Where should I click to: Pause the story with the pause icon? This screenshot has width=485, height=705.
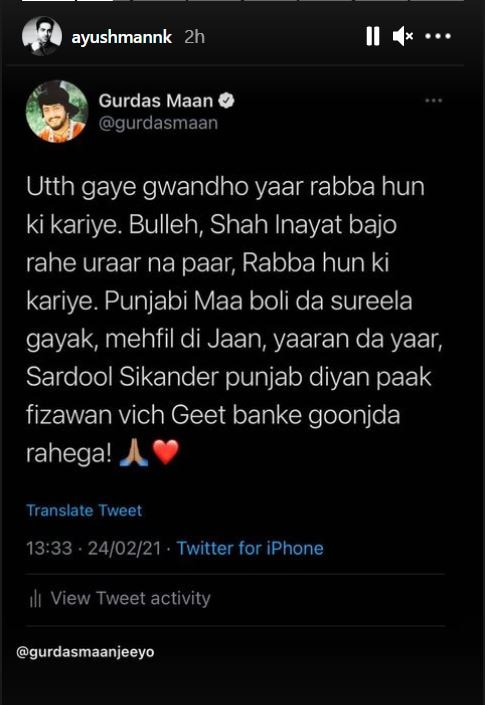tap(373, 36)
